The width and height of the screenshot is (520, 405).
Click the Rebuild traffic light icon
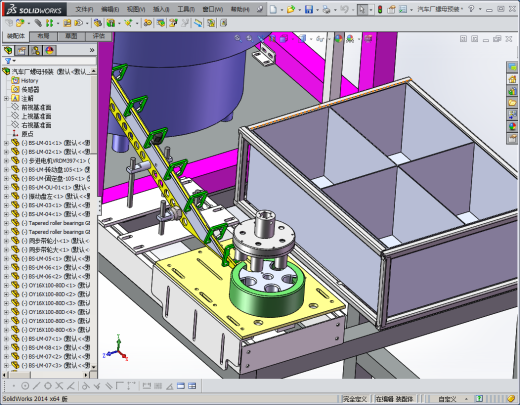click(x=380, y=10)
